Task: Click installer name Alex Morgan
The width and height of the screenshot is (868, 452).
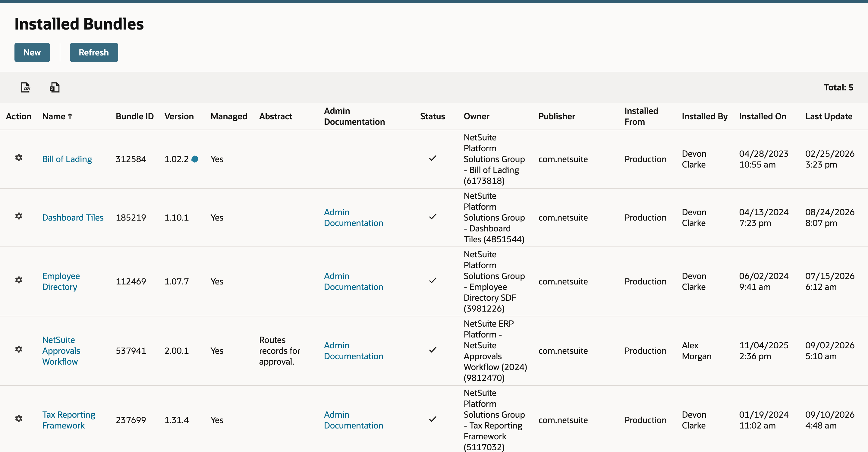Action: click(x=697, y=351)
